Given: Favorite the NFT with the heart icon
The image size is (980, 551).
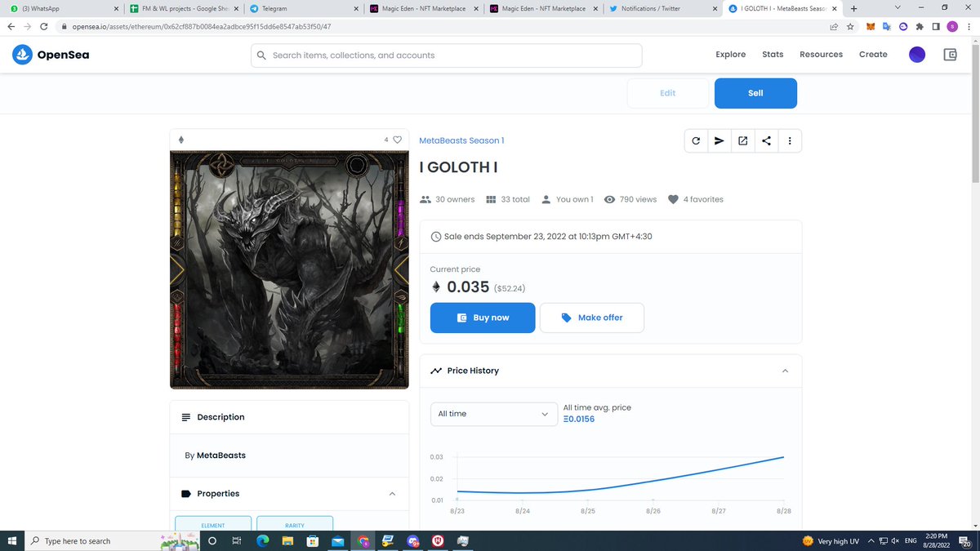Looking at the screenshot, I should pos(398,140).
